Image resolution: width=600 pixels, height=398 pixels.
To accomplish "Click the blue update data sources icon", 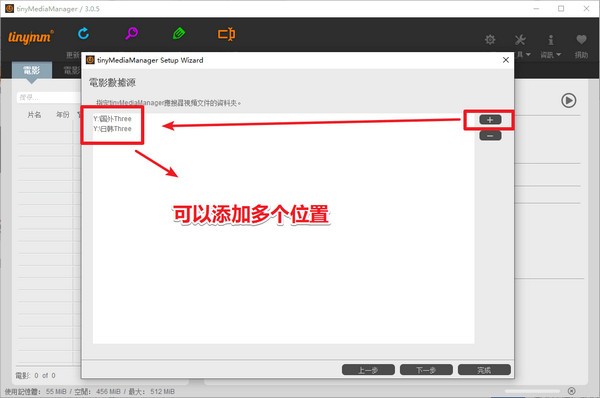I will (83, 34).
